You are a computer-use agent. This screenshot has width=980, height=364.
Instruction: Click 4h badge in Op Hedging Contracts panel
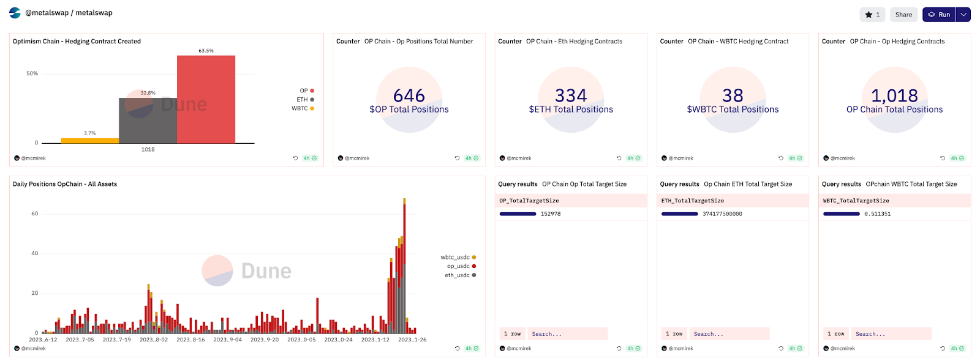957,158
